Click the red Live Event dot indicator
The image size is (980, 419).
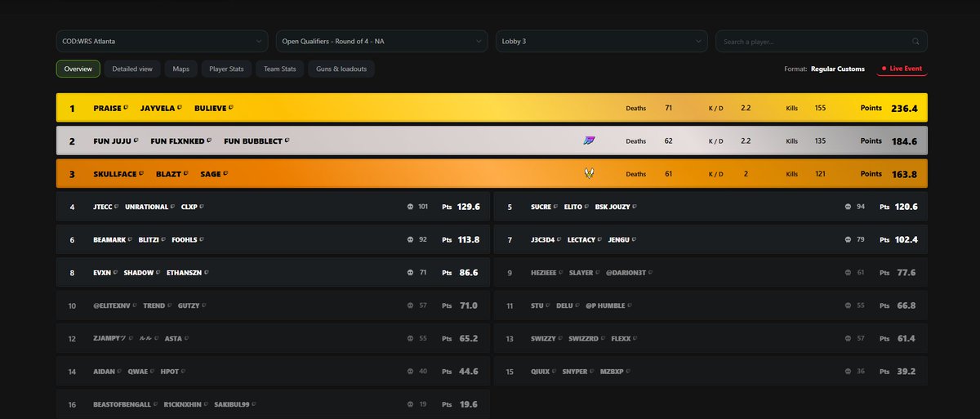(884, 69)
